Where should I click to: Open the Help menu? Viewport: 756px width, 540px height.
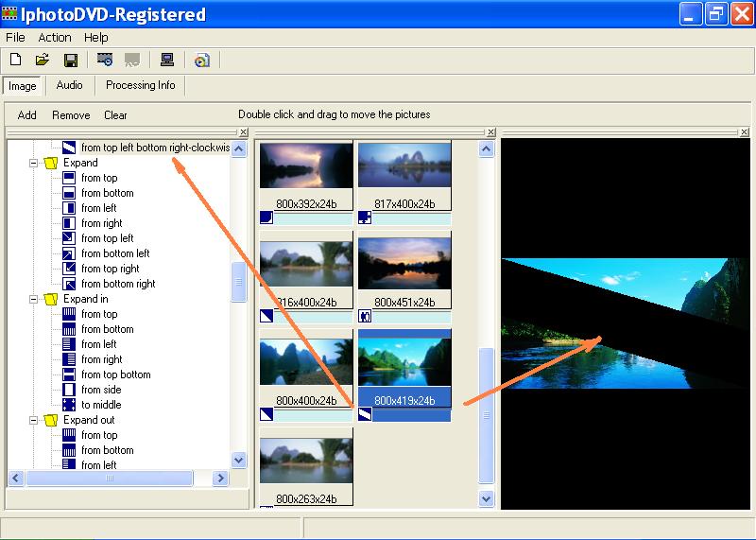pos(96,38)
